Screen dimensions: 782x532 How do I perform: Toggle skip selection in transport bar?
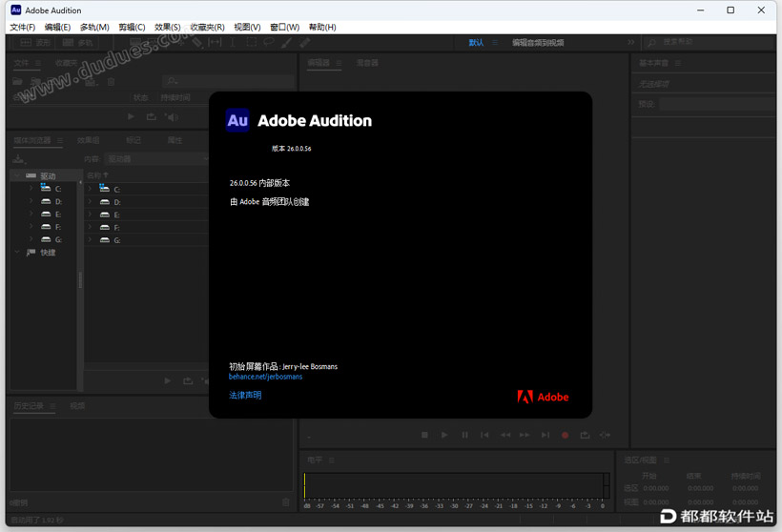pyautogui.click(x=605, y=435)
